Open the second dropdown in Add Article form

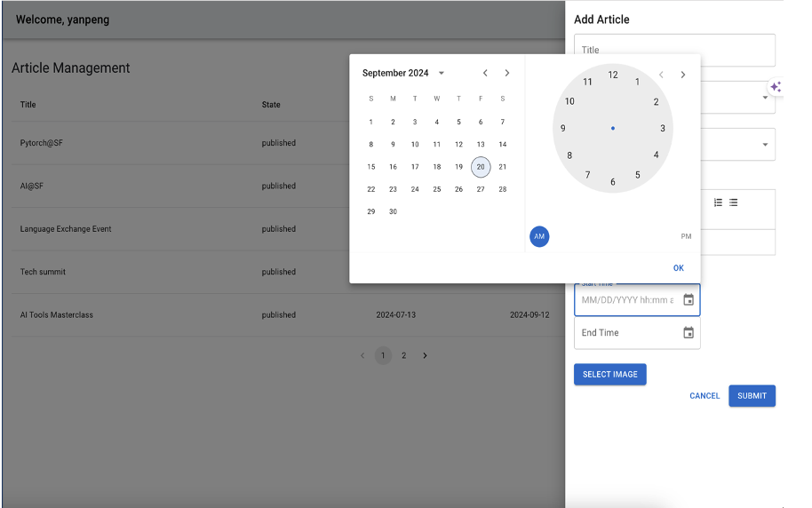pos(765,145)
